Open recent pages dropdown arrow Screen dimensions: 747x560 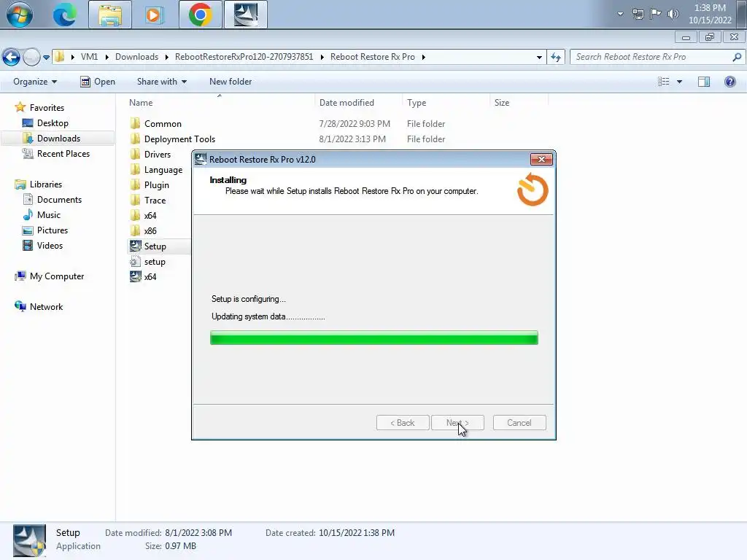point(46,57)
